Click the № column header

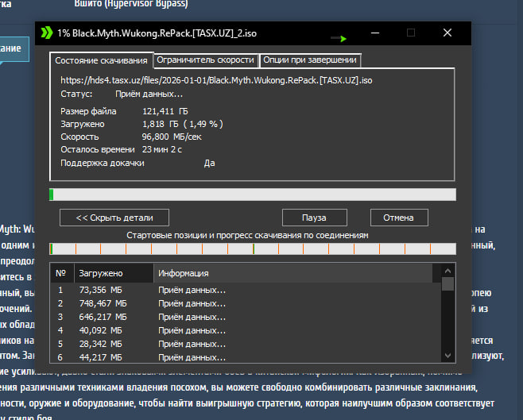tap(61, 273)
